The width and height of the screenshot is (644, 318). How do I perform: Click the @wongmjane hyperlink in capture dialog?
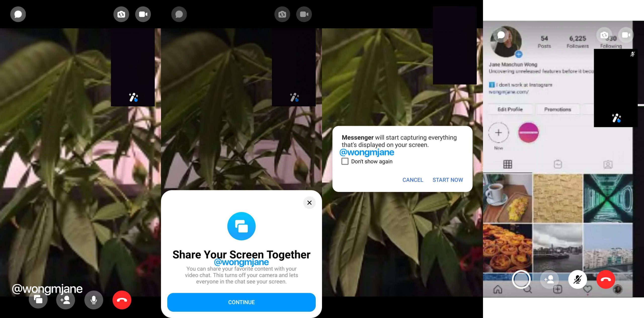(367, 152)
